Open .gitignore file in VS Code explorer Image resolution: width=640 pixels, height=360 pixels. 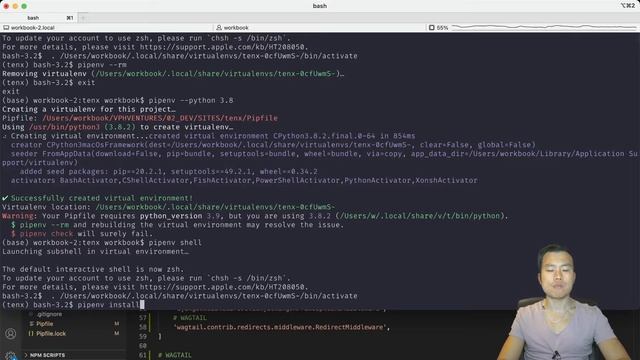(x=49, y=314)
